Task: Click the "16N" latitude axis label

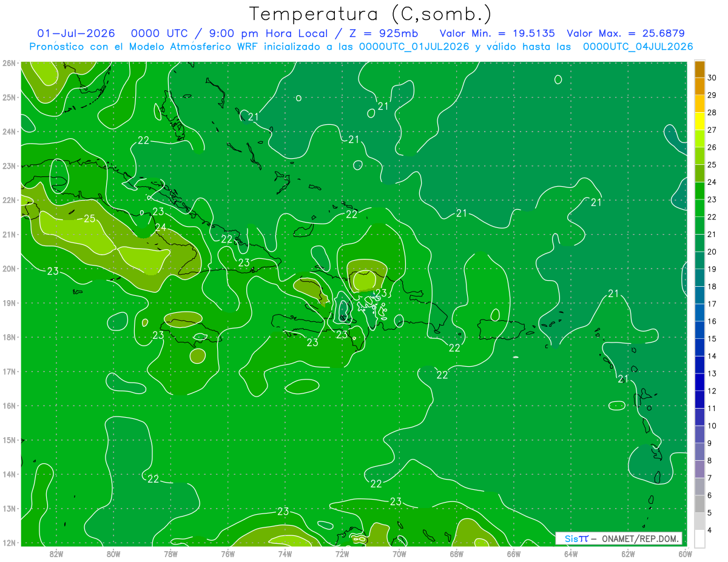Action: tap(9, 406)
